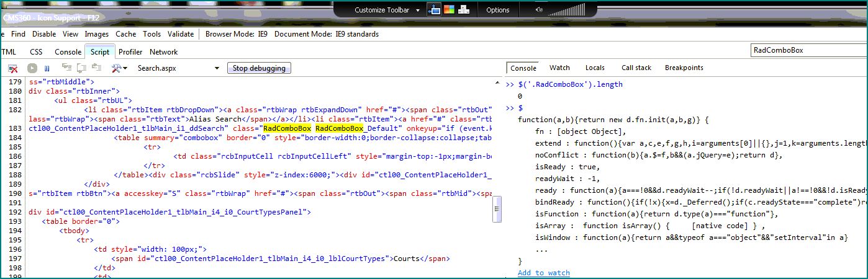
Task: Click the console entry $('.RadComboBox').length
Action: [570, 84]
